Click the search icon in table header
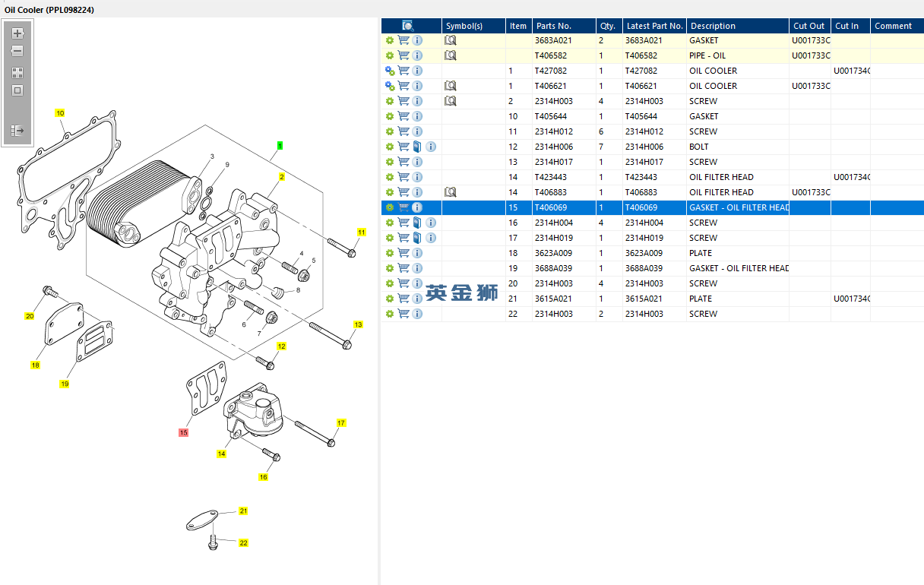This screenshot has width=924, height=585. point(408,26)
